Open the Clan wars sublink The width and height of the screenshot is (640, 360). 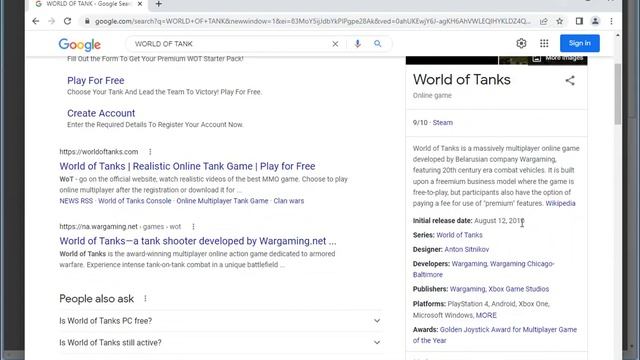(289, 201)
